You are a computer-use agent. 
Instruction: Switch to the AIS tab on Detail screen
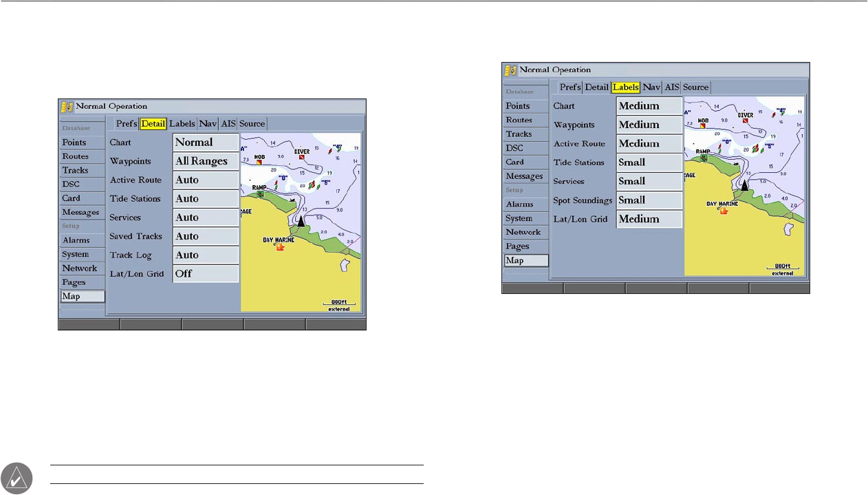tap(228, 124)
